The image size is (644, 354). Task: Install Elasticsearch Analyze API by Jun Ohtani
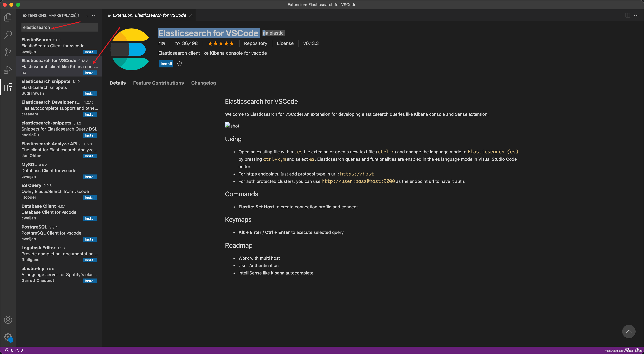tap(90, 156)
